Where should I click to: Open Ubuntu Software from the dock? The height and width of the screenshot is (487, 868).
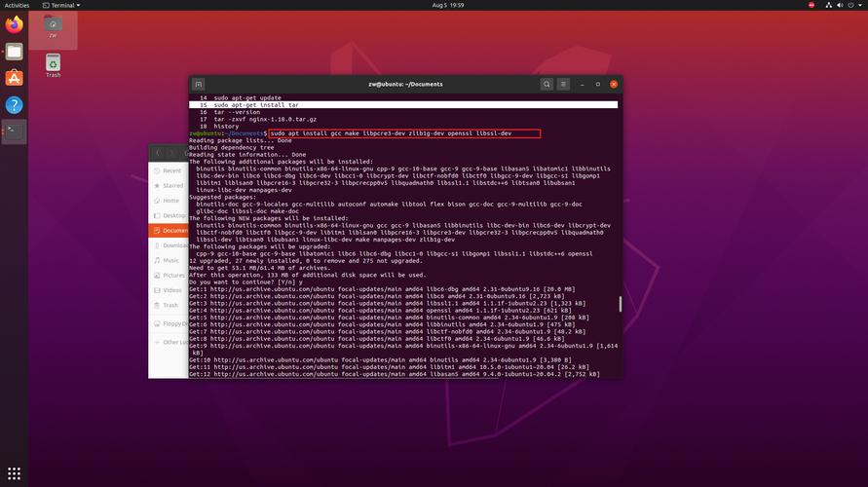click(15, 78)
